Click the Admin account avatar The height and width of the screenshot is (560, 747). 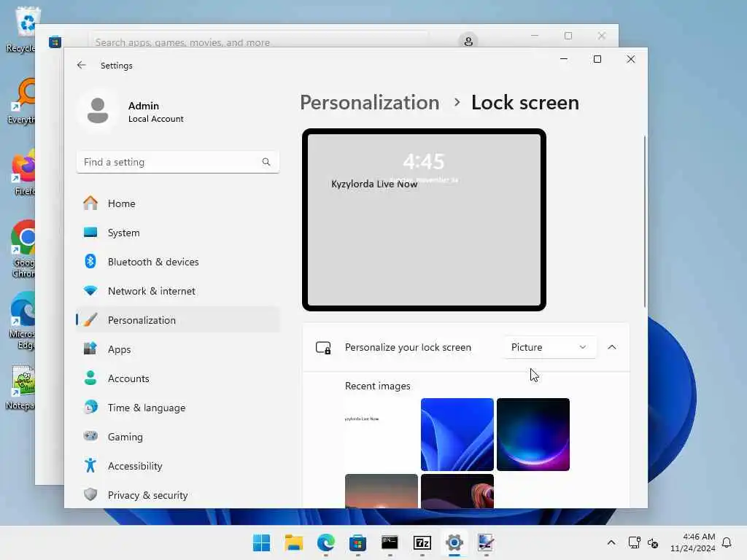(98, 111)
